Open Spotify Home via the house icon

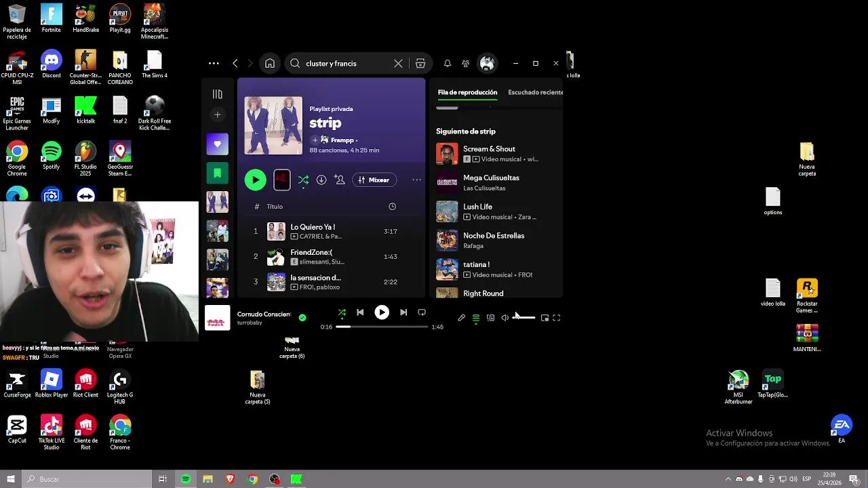[x=270, y=63]
